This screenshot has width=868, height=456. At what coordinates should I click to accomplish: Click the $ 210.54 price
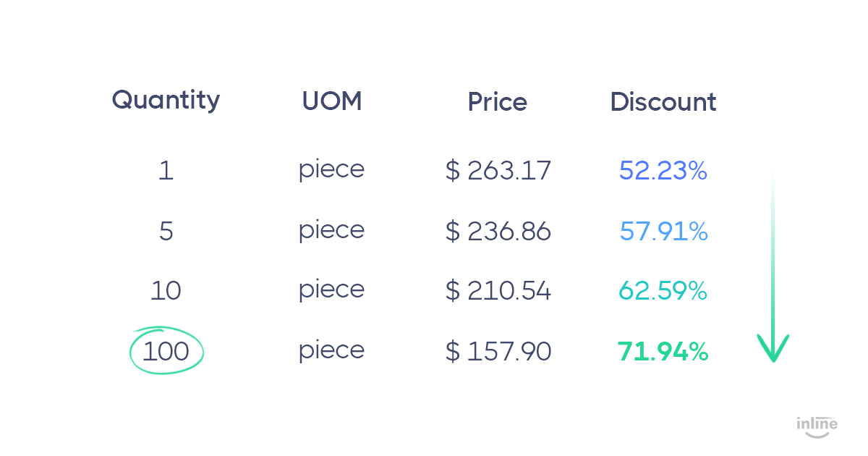498,291
